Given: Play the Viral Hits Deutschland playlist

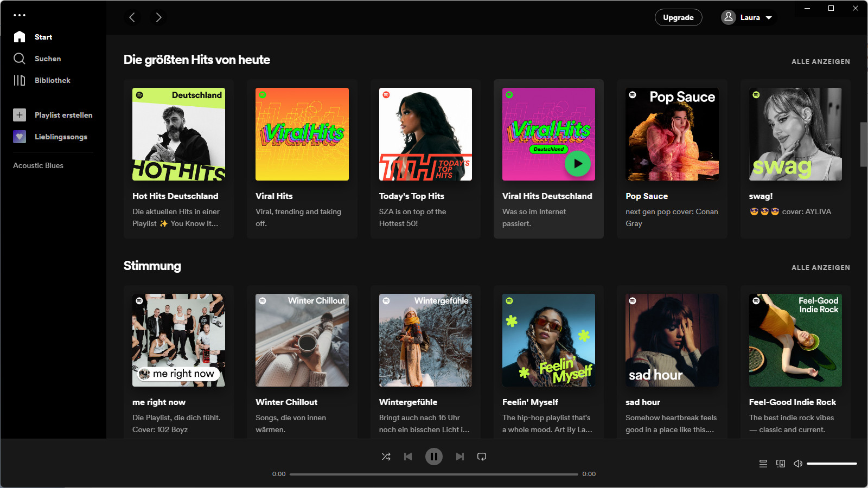Looking at the screenshot, I should pyautogui.click(x=578, y=163).
